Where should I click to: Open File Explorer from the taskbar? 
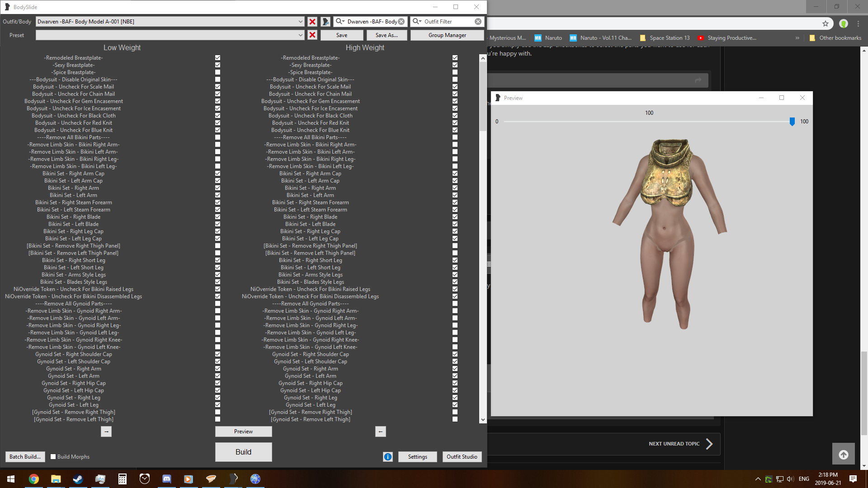(x=56, y=479)
